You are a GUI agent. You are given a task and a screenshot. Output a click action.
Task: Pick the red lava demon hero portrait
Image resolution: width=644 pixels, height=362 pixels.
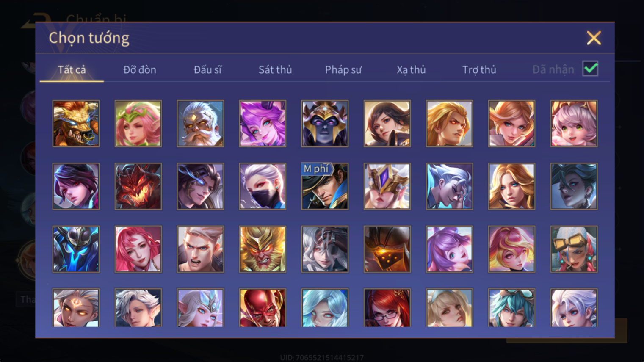pos(138,186)
